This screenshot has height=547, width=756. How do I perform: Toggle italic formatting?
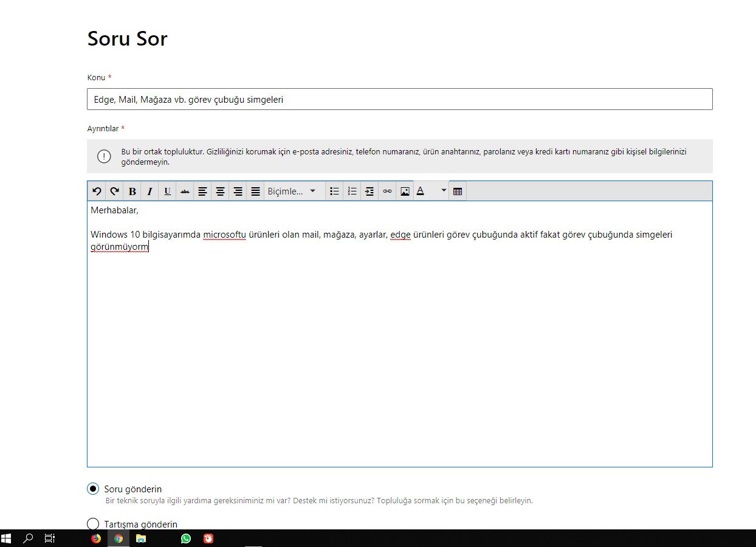[149, 191]
